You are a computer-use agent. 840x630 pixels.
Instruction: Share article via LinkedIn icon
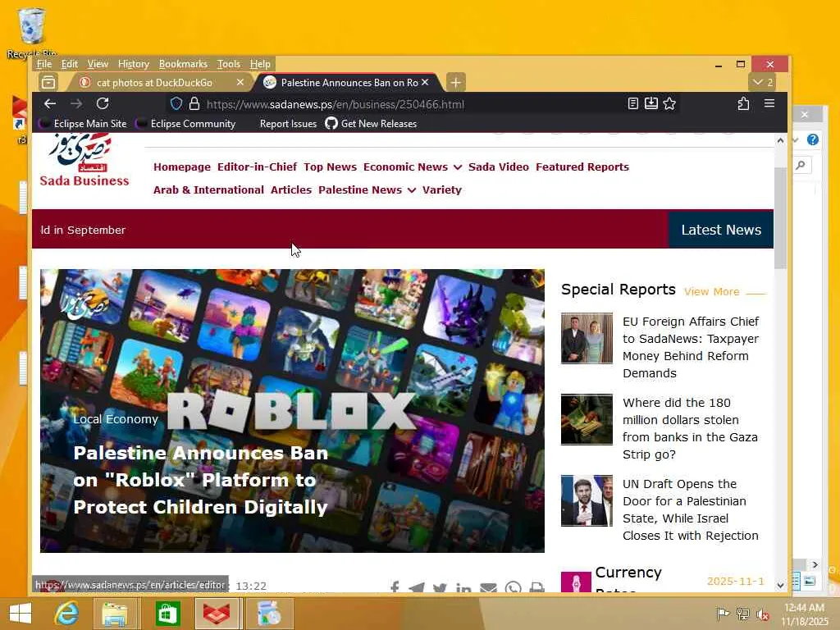tap(463, 587)
